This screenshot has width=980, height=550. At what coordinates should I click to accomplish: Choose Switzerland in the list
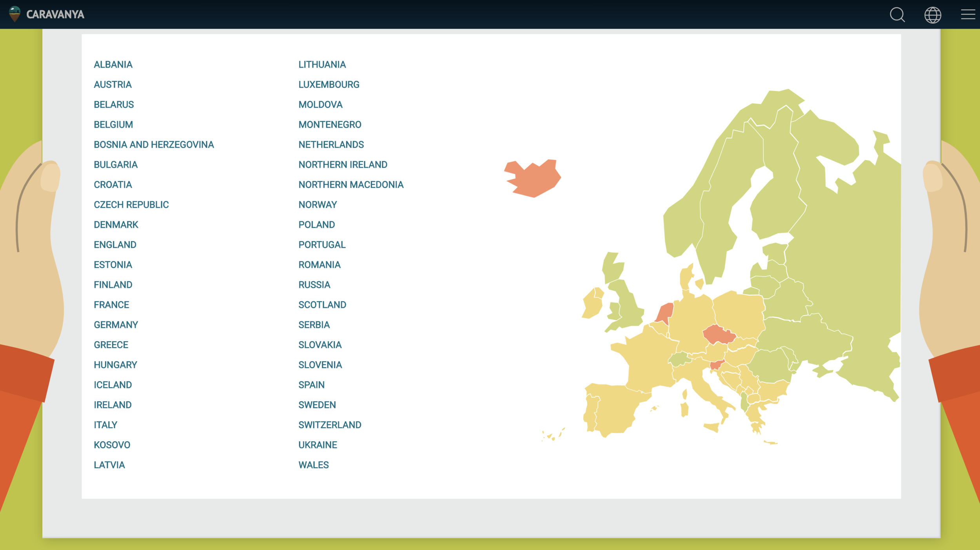329,424
